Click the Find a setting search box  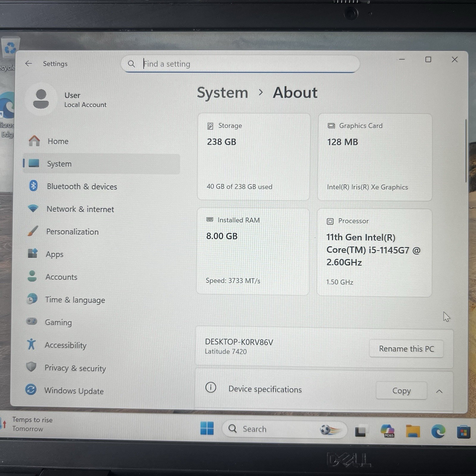240,64
